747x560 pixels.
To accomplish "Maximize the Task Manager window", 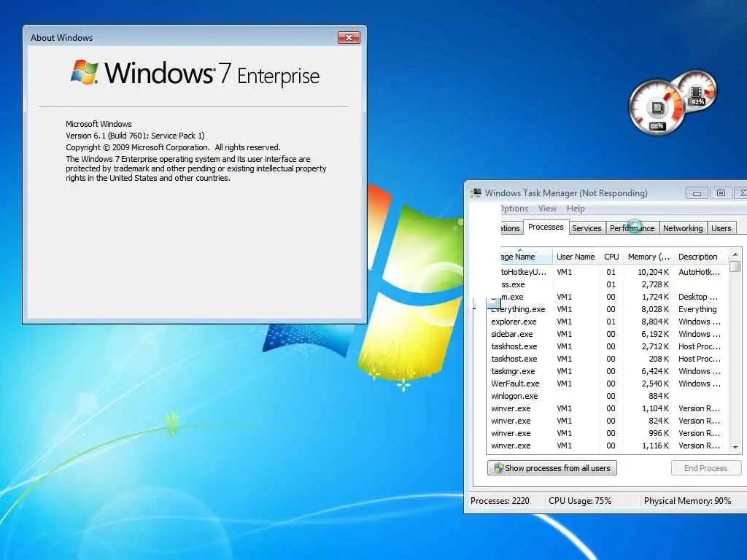I will (x=721, y=192).
